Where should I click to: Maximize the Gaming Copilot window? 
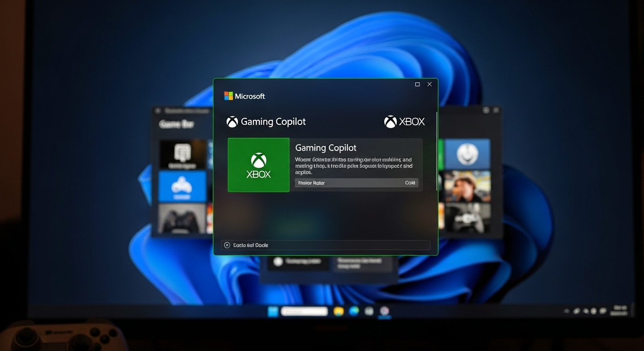click(x=417, y=85)
